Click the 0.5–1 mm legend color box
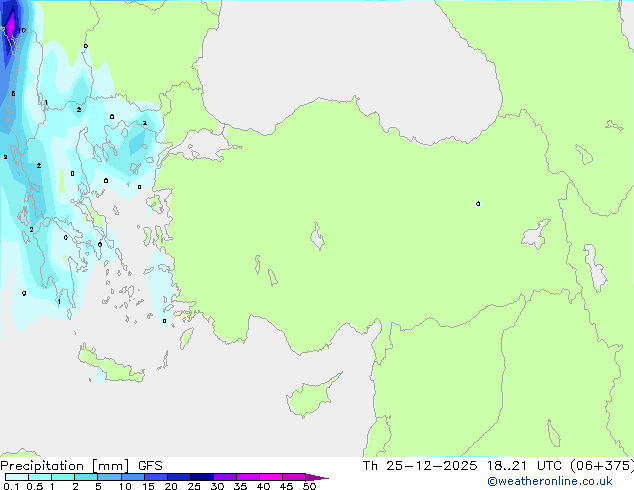634x490 pixels. (40, 477)
